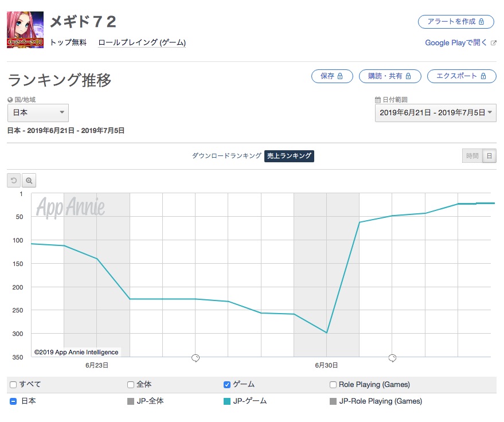504x422 pixels.
Task: Click the JP-Role Playing (Games) legend label
Action: tap(381, 401)
